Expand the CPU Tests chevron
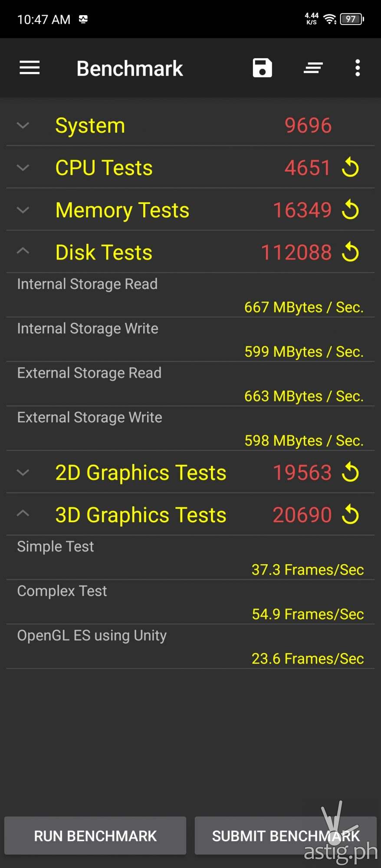 point(23,168)
